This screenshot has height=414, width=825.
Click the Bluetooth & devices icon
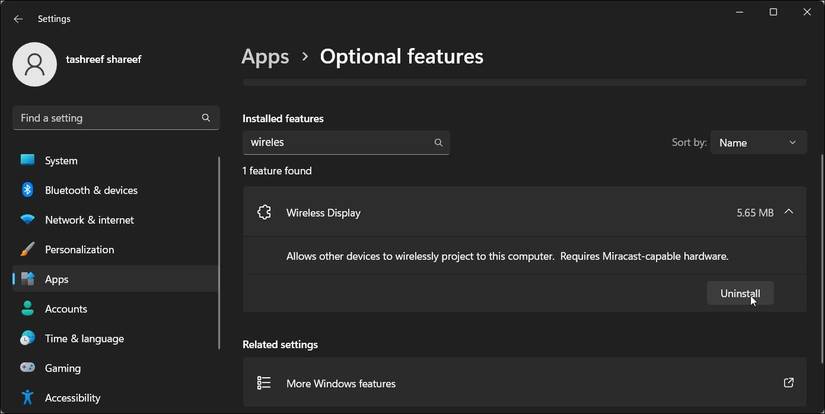pyautogui.click(x=28, y=190)
